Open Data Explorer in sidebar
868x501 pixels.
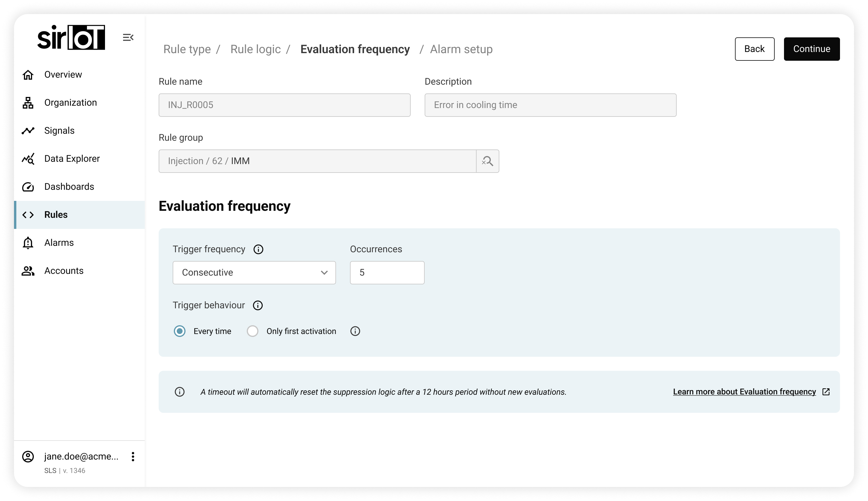click(x=72, y=159)
